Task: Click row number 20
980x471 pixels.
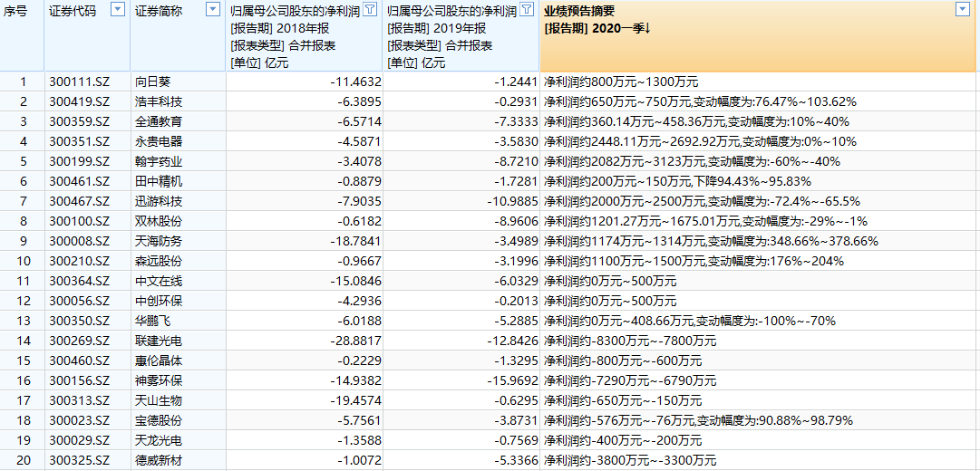Action: pyautogui.click(x=24, y=461)
